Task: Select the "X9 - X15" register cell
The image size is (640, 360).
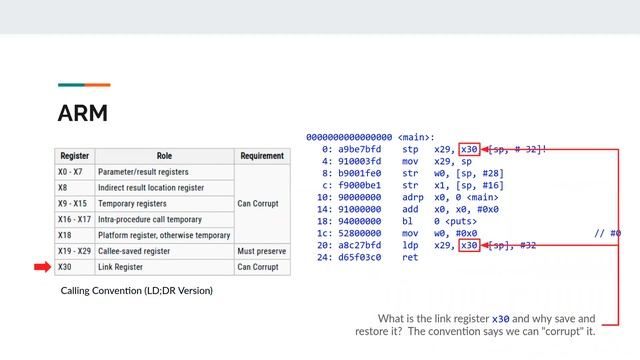Action: tap(75, 204)
